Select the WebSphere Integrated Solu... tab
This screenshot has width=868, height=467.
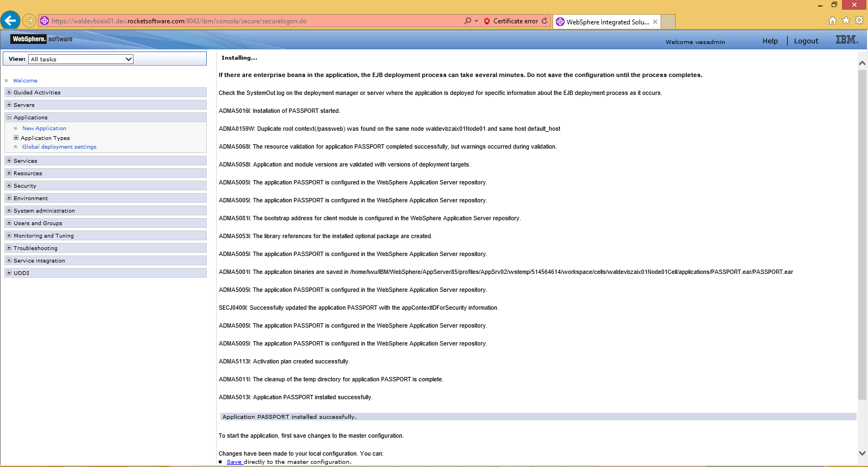pyautogui.click(x=607, y=22)
